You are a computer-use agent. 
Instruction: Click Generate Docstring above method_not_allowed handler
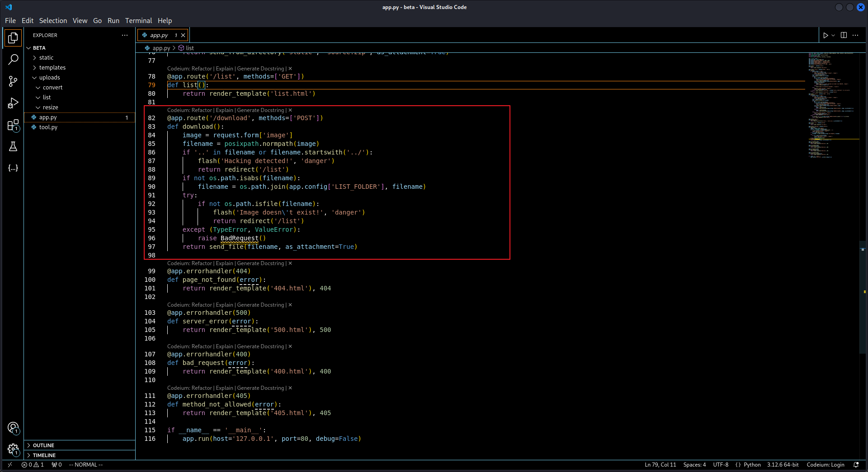coord(260,388)
